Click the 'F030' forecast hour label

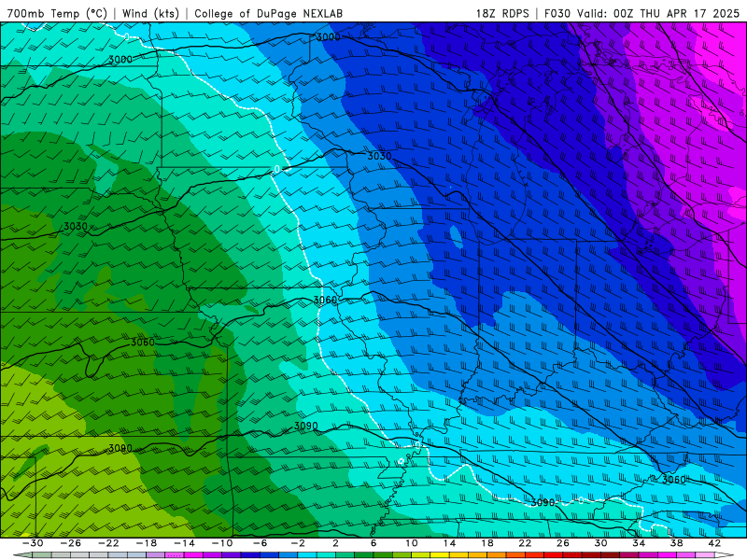point(557,13)
